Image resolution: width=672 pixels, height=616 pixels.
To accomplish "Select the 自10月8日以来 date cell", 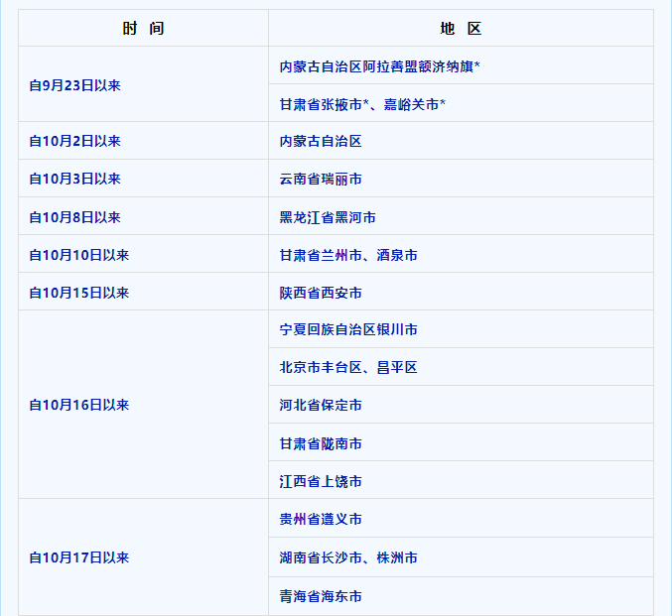I will (x=75, y=217).
